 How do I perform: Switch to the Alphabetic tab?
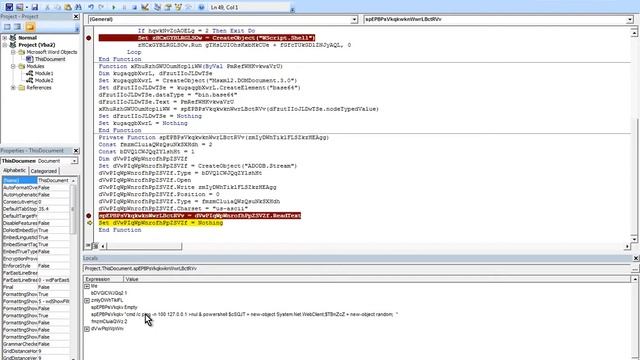[x=14, y=171]
